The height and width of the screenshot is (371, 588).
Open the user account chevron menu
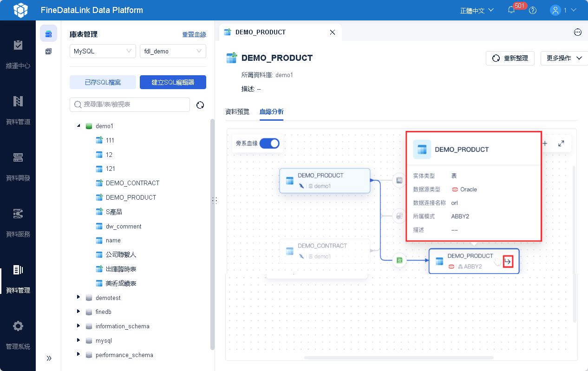tap(574, 10)
